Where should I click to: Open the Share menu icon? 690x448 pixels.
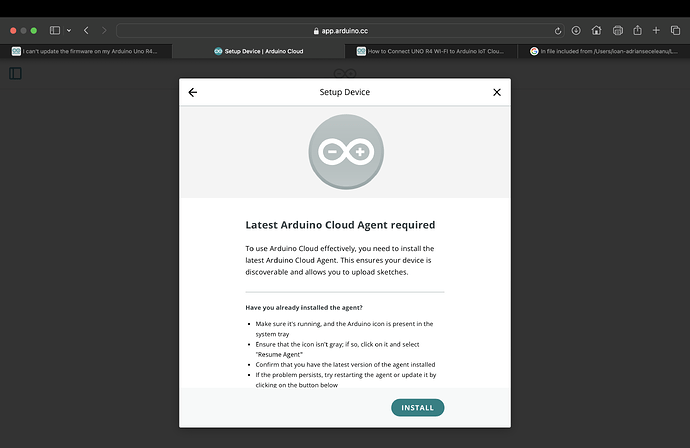click(637, 30)
